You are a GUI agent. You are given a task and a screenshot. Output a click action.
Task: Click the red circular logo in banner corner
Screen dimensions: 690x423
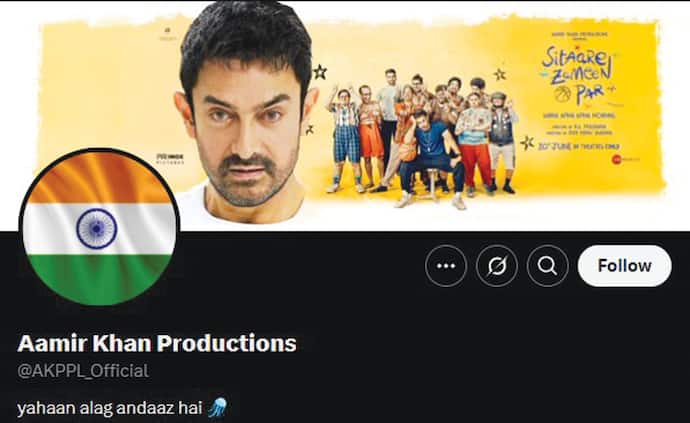click(x=616, y=159)
